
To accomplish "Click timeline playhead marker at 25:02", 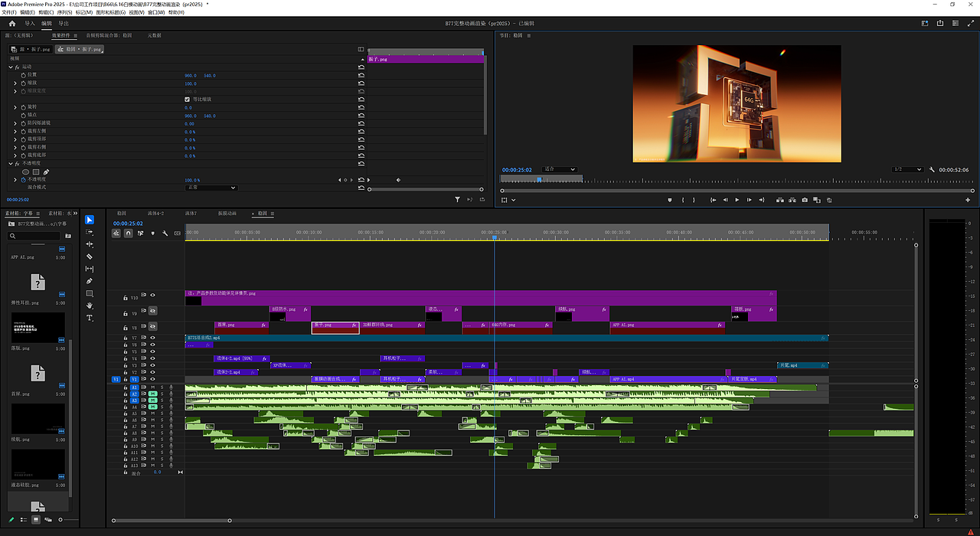I will [x=495, y=237].
